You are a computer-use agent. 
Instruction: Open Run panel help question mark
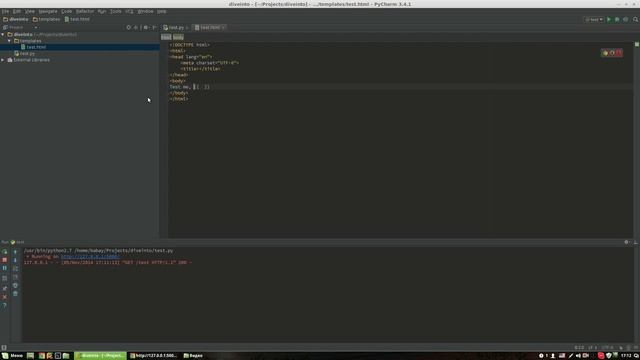click(4, 305)
